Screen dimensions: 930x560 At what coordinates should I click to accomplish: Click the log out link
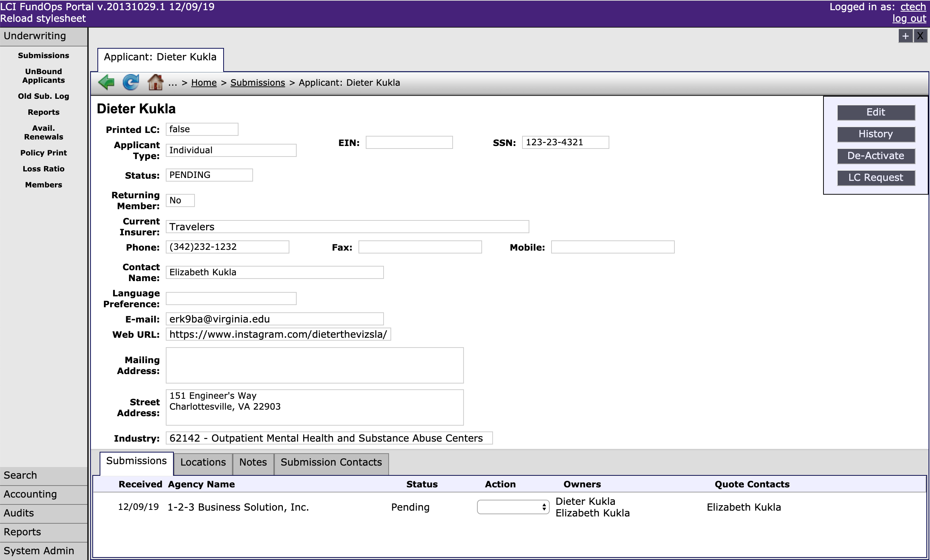(909, 19)
